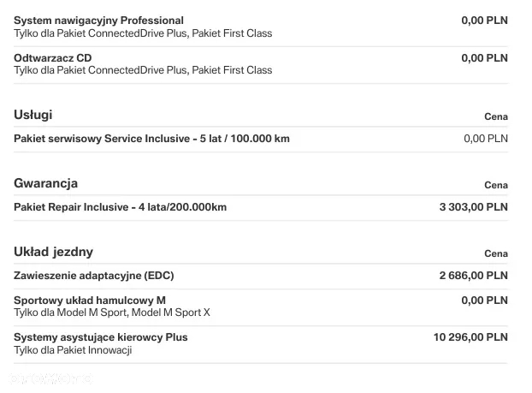Click Cena column label beside Gwarancja
The width and height of the screenshot is (532, 393).
pos(496,186)
